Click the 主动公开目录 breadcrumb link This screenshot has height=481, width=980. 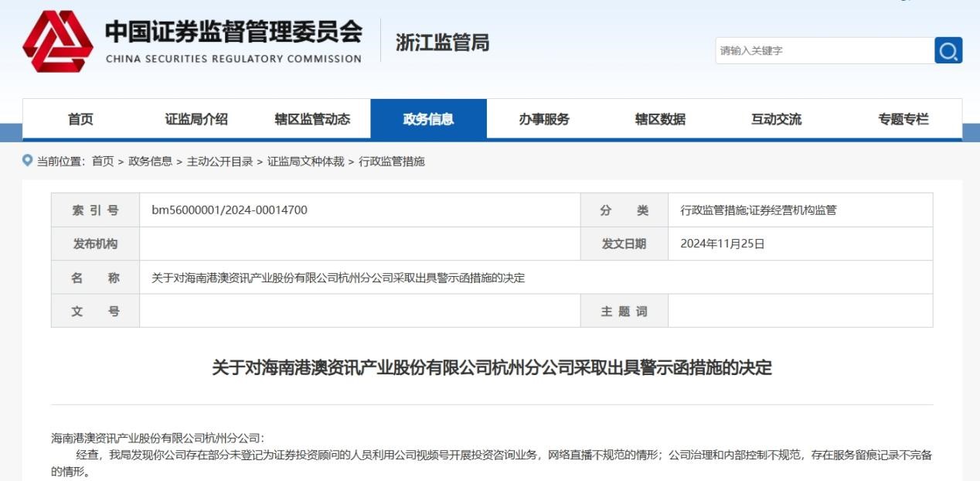219,161
